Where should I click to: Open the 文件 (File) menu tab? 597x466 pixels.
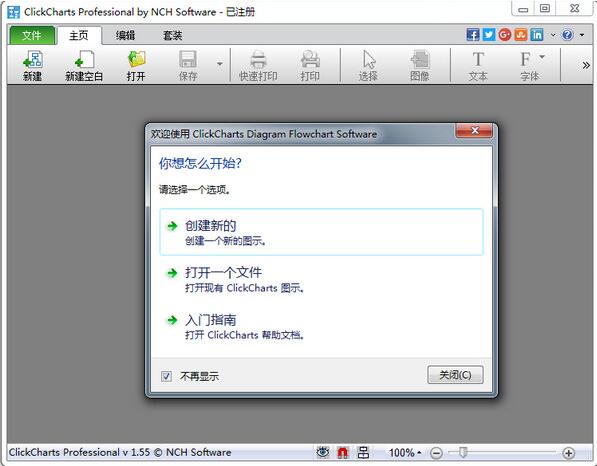32,35
